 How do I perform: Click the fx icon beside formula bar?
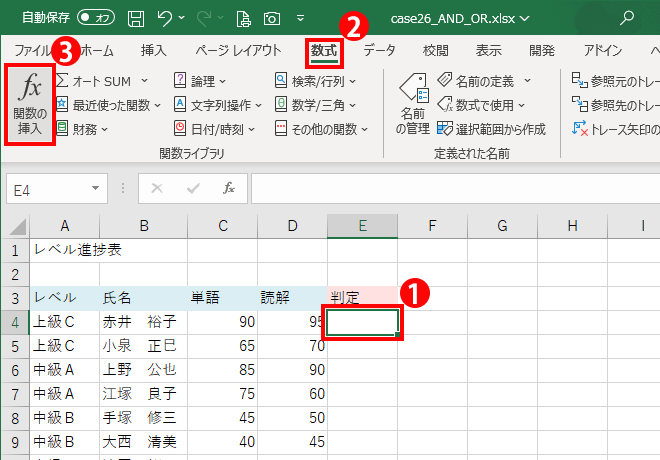coord(228,187)
